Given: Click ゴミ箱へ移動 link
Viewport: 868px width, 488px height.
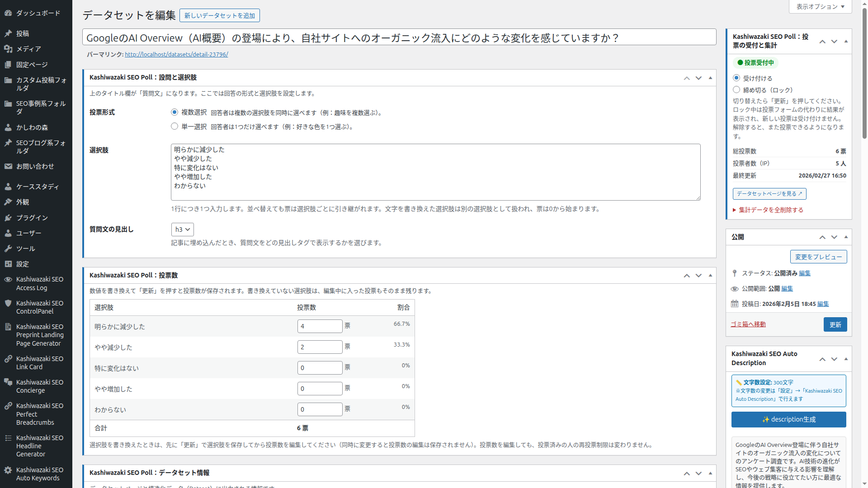Looking at the screenshot, I should coord(748,324).
